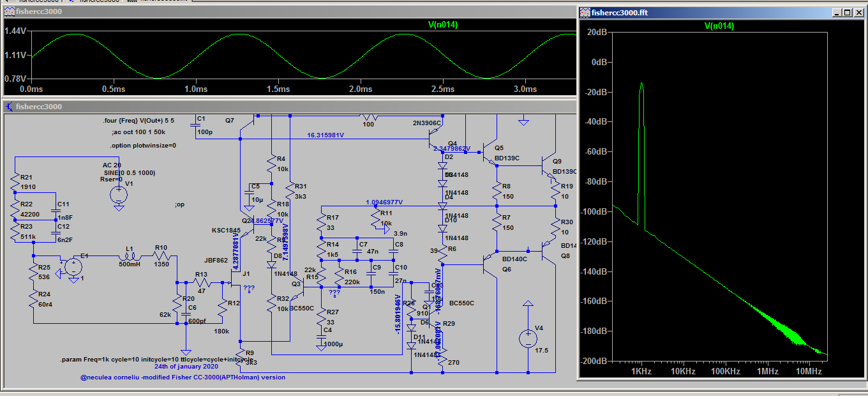Click the 0.78V axis label in waveform plot
Screen dimensions: 868x396
point(15,79)
